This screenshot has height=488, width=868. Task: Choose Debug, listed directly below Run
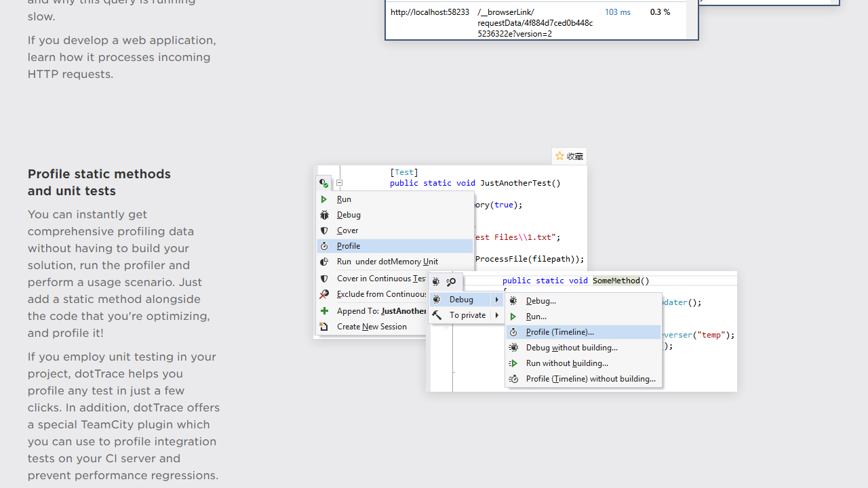pos(395,215)
